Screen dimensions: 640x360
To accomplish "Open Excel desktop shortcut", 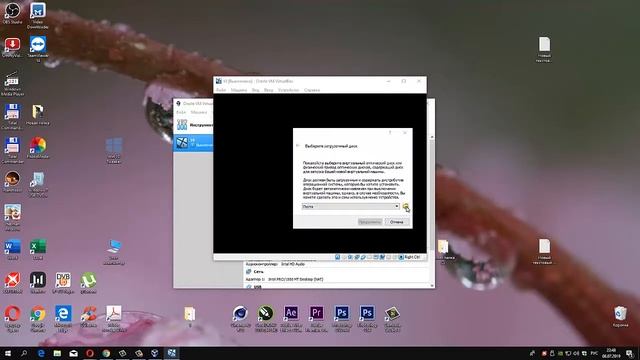I will pyautogui.click(x=38, y=250).
